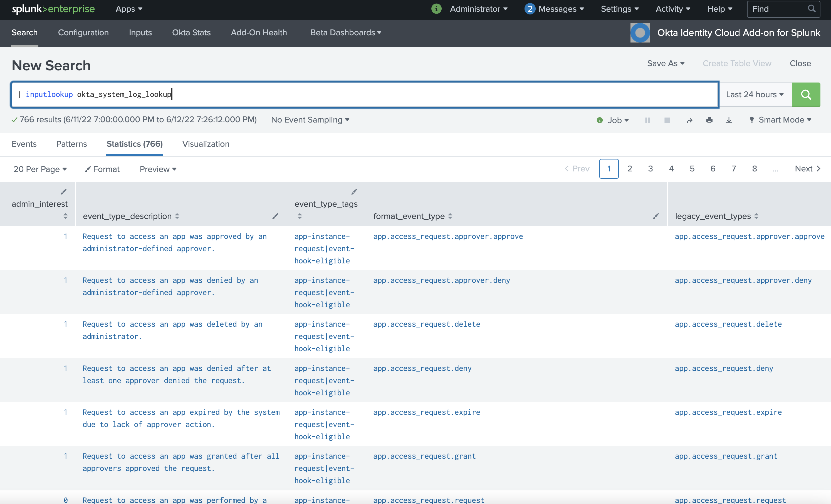The height and width of the screenshot is (504, 831).
Task: Click the inputlookup search query field
Action: 365,95
